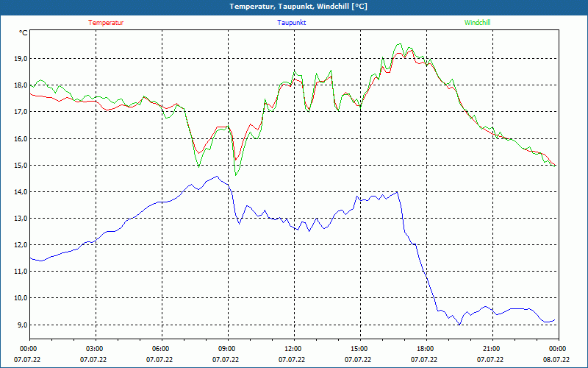Click the 17,0 y-axis value
Viewport: 588px width, 368px height.
click(21, 112)
